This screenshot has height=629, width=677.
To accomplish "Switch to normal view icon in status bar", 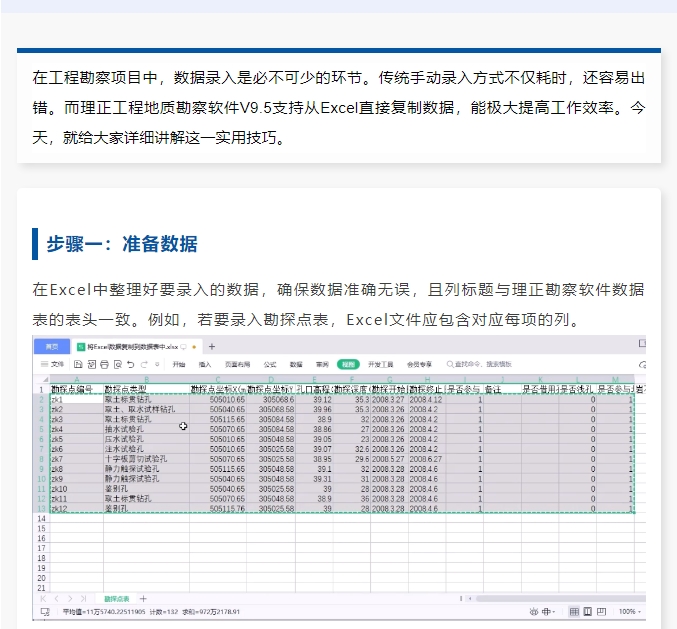I will [574, 611].
